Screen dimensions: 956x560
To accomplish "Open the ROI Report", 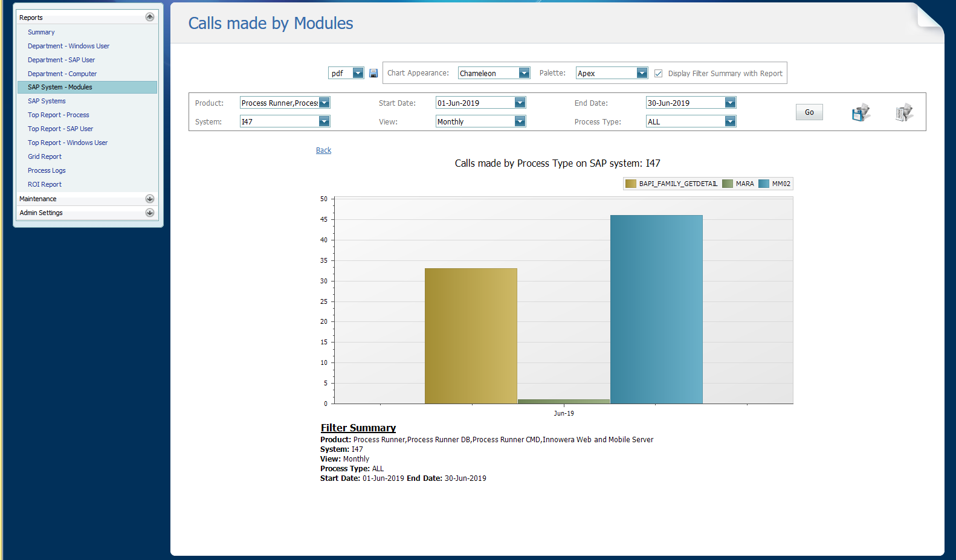I will (45, 184).
